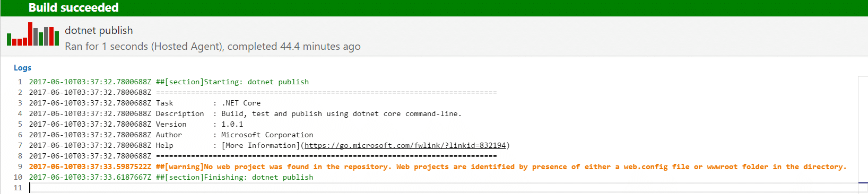868x194 pixels.
Task: Select the gray bar beside the tallest red bar
Action: [36, 37]
